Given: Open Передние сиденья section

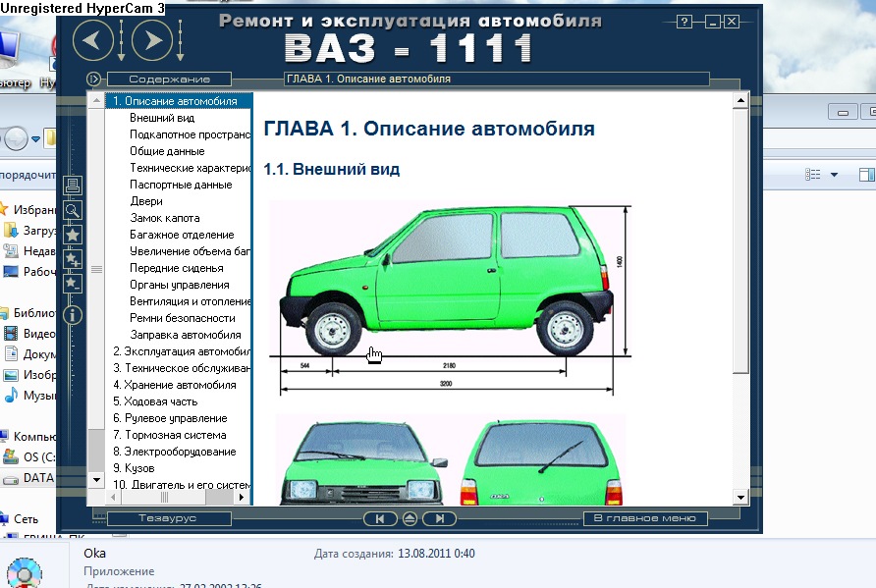Looking at the screenshot, I should 177,269.
